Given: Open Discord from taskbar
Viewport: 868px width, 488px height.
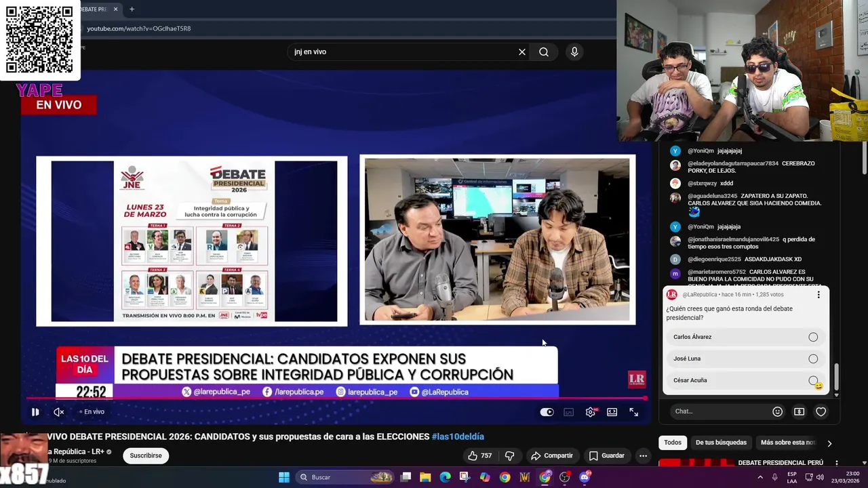Looking at the screenshot, I should pyautogui.click(x=585, y=477).
